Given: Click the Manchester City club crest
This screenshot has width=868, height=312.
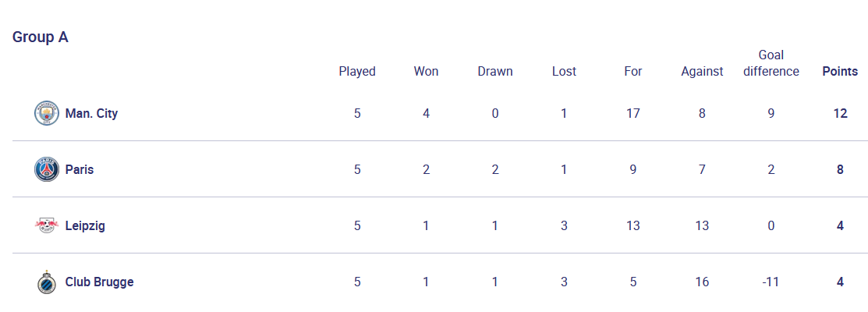Looking at the screenshot, I should click(47, 113).
